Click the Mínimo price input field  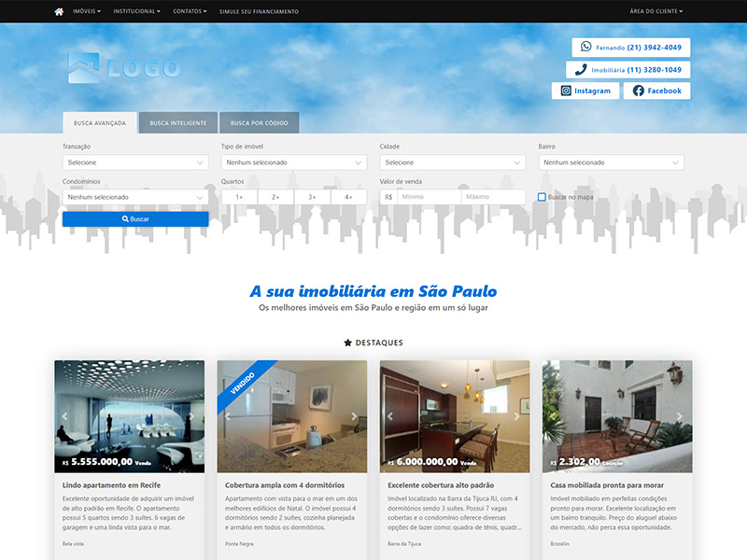(x=429, y=197)
